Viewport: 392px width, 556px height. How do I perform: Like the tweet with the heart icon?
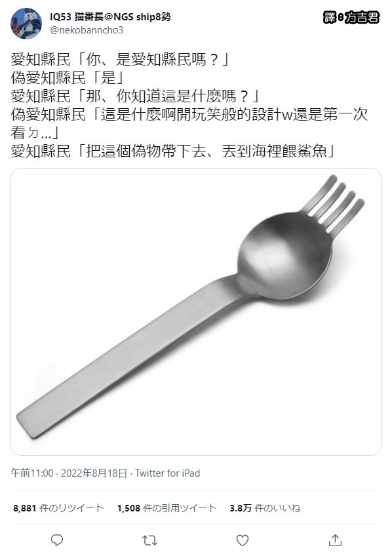pos(243,540)
